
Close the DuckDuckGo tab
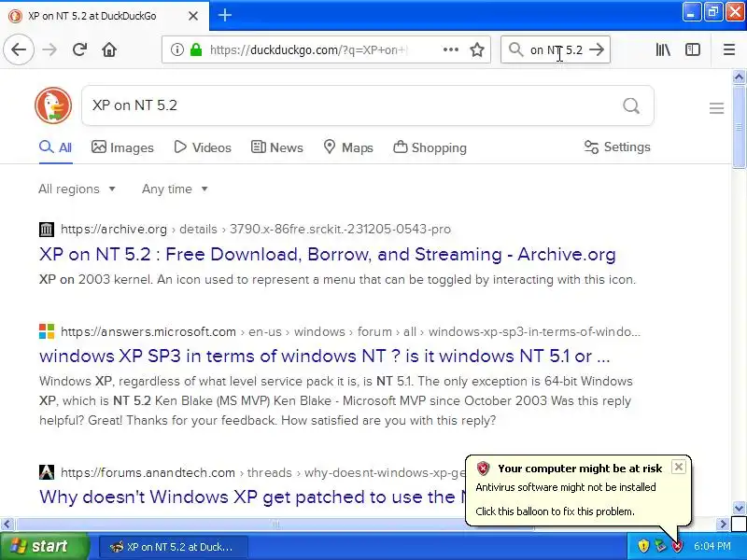(x=193, y=16)
